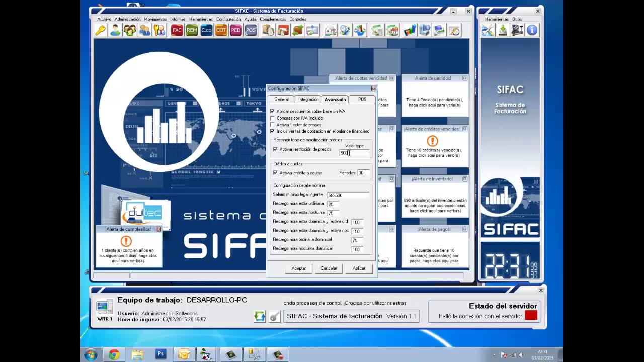
Task: Click the Valor tope input field
Action: [354, 153]
